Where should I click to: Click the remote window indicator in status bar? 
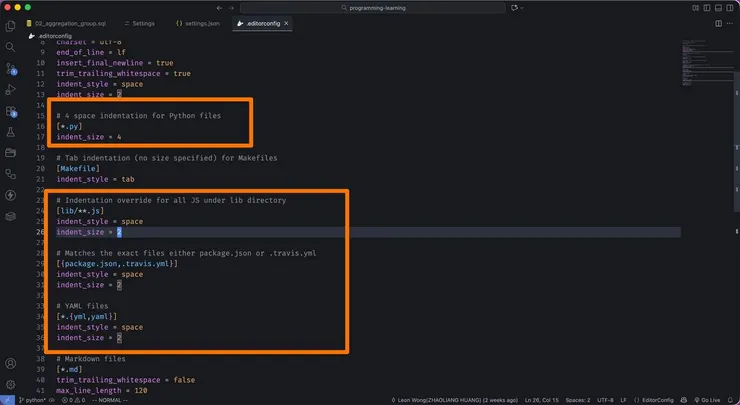tap(7, 400)
